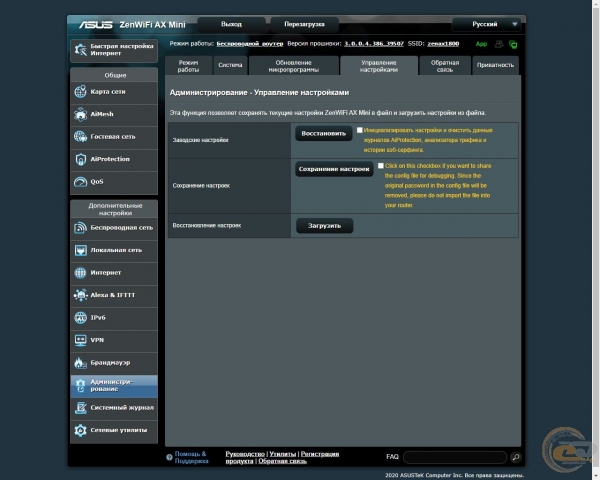Viewport: 600px width, 480px height.
Task: Click Восстановить factory reset button
Action: (x=324, y=134)
